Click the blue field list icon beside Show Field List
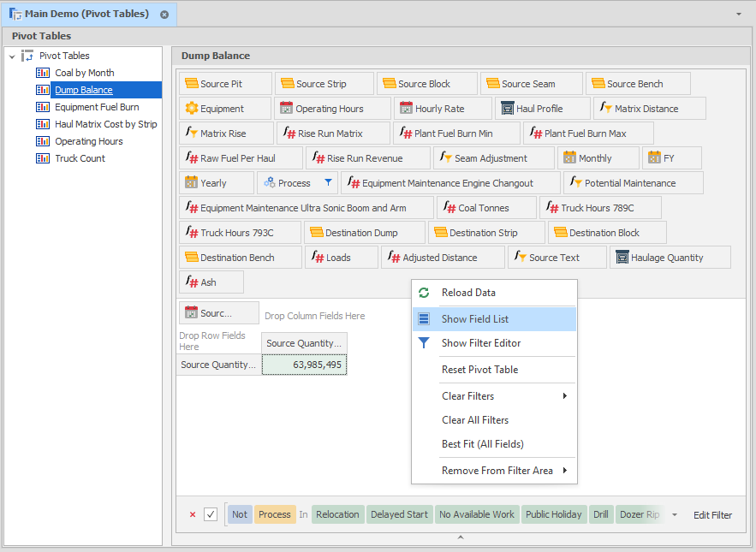The image size is (756, 552). tap(424, 319)
